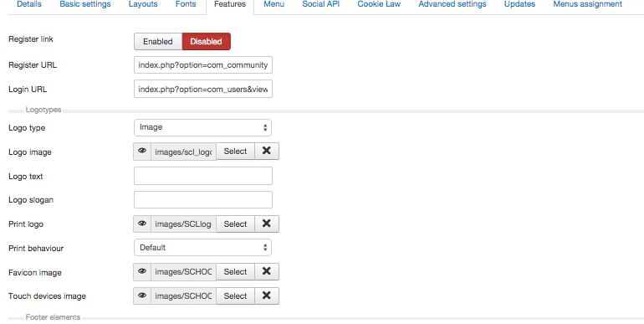The width and height of the screenshot is (644, 324).
Task: Click the Touch devices image label
Action: (x=47, y=296)
